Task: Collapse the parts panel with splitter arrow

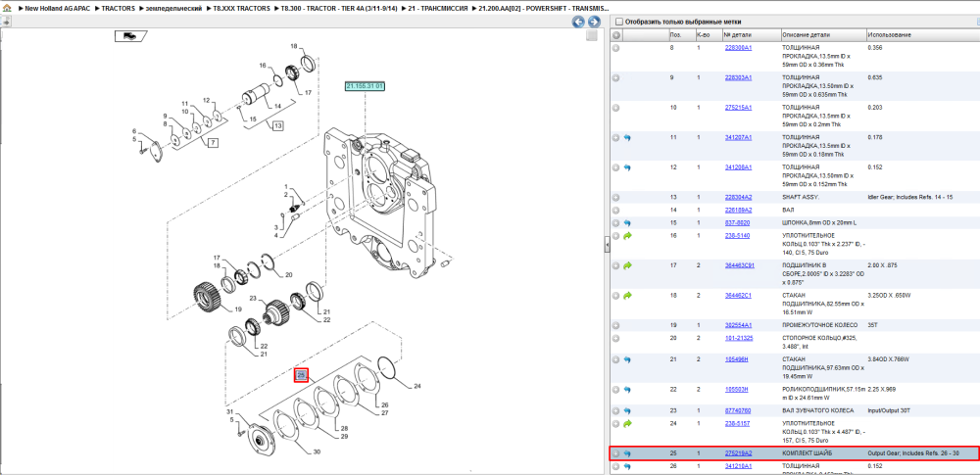Action: pyautogui.click(x=607, y=245)
